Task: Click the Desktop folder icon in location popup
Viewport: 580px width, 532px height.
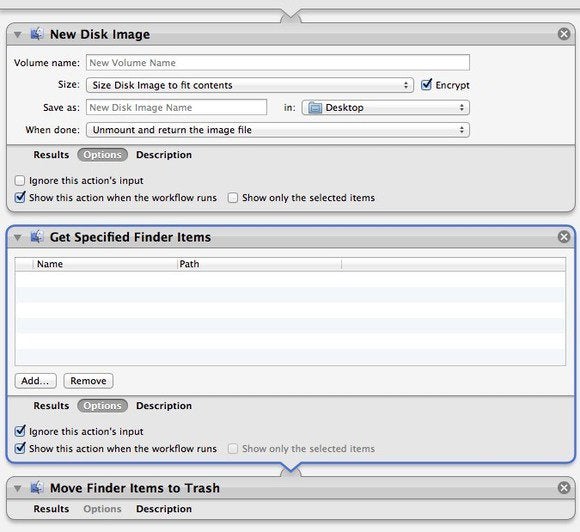Action: [x=315, y=108]
